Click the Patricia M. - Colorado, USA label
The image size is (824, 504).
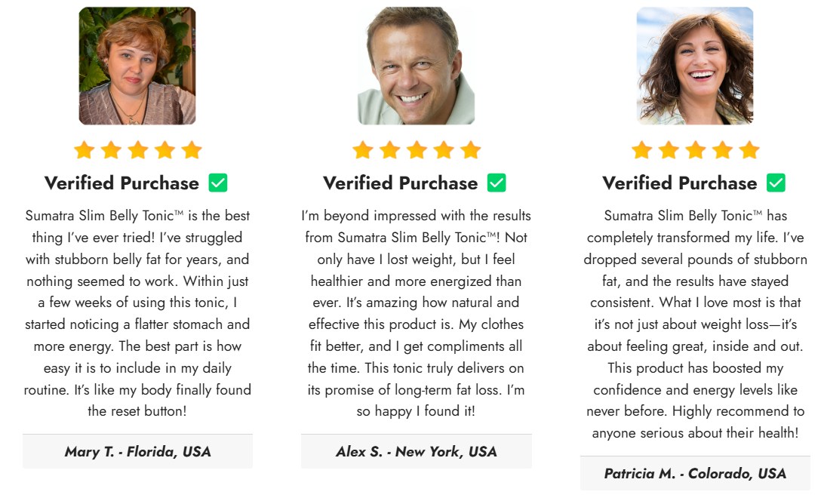[695, 474]
